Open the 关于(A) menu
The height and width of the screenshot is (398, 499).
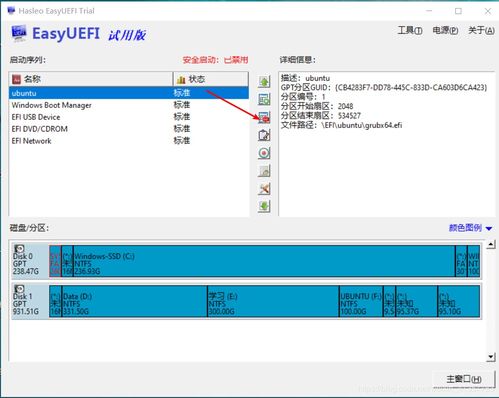tap(481, 31)
